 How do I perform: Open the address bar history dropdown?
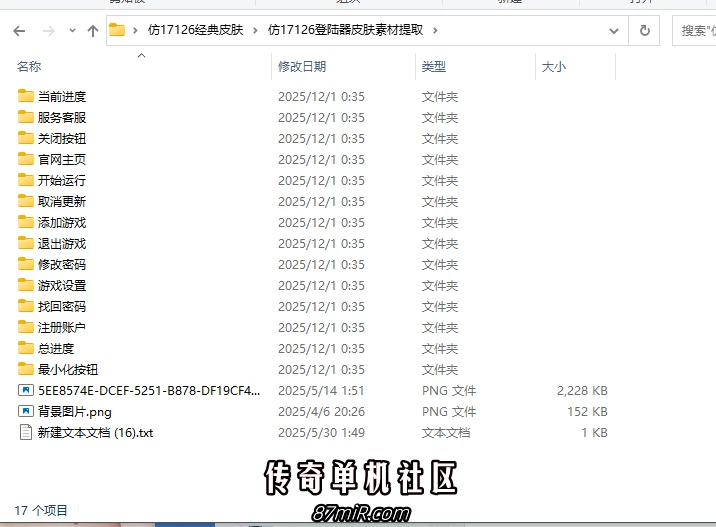tap(614, 31)
